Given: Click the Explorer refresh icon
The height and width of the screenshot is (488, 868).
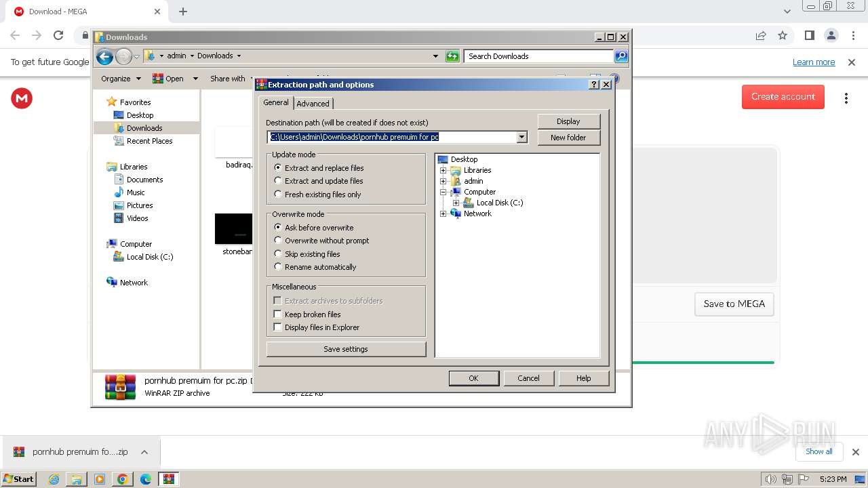Looking at the screenshot, I should coord(452,56).
